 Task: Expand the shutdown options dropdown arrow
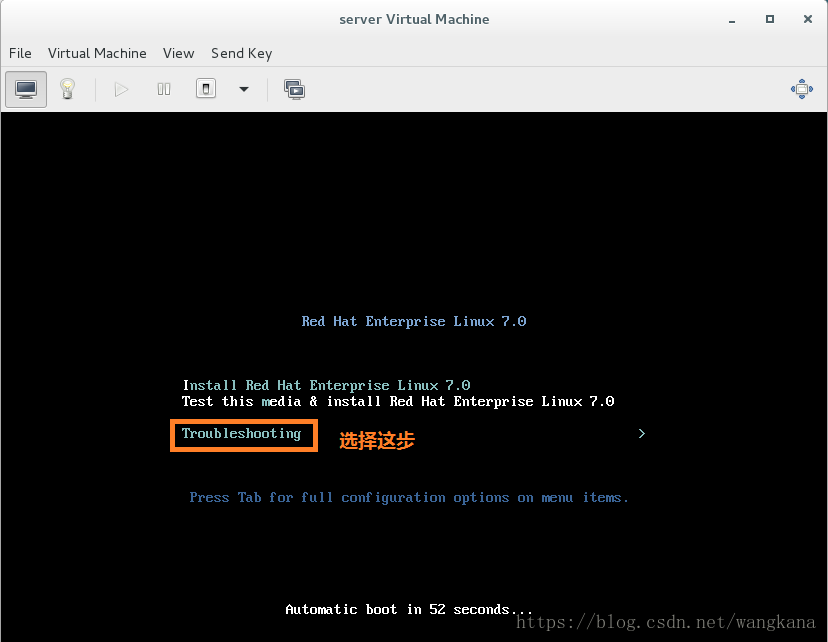(x=244, y=89)
